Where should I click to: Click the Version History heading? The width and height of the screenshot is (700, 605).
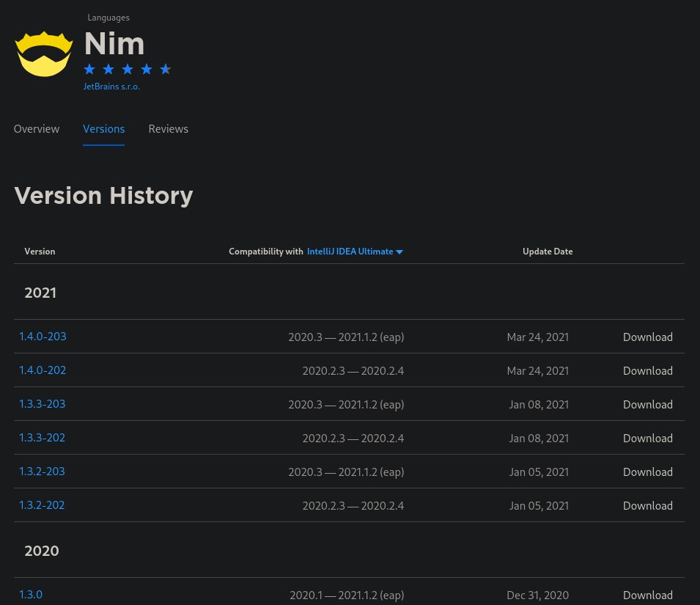pos(103,196)
